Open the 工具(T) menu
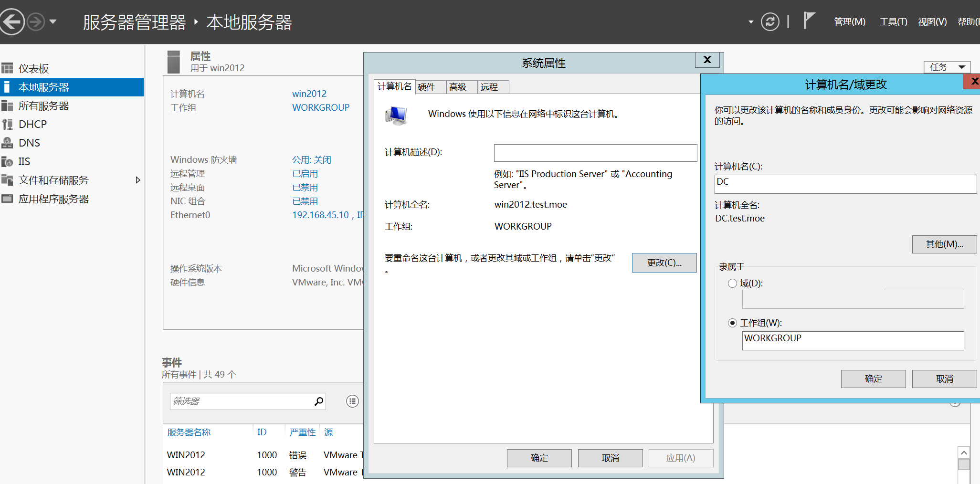The image size is (980, 484). click(x=893, y=22)
